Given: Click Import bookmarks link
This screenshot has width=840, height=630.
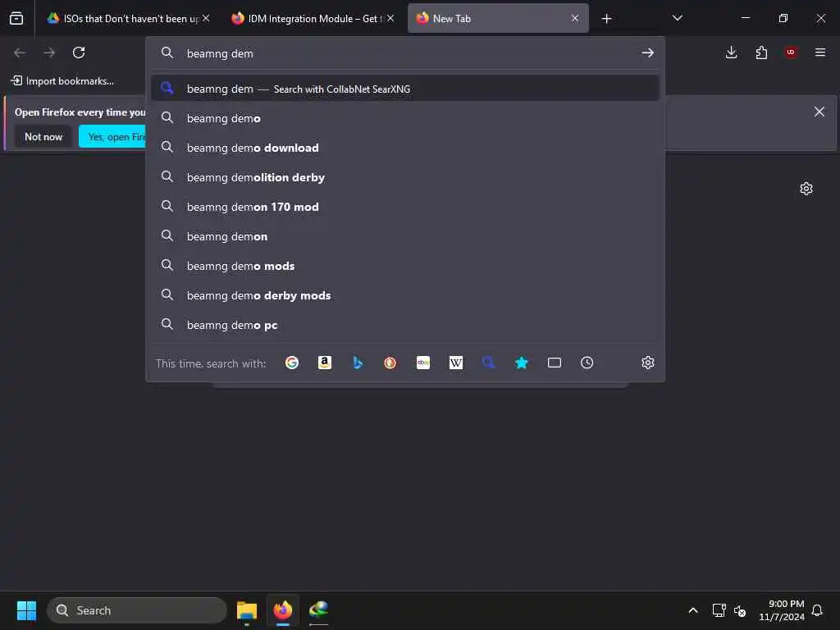Looking at the screenshot, I should click(62, 81).
